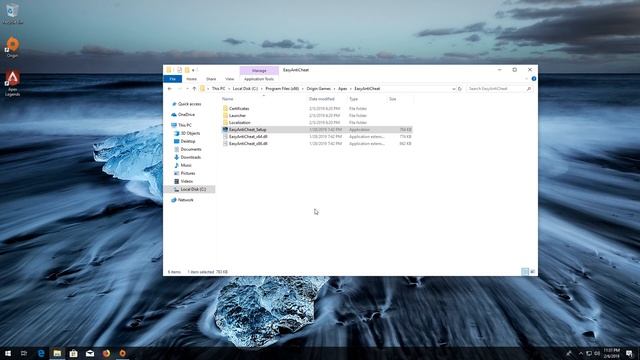Select the Localization folder
The height and width of the screenshot is (360, 640).
(240, 122)
